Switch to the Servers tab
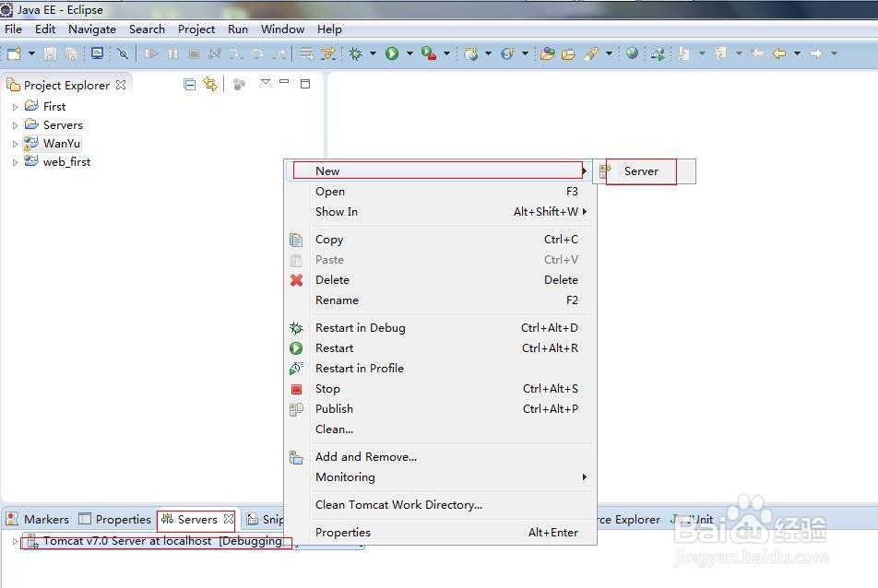The image size is (878, 588). (x=197, y=519)
